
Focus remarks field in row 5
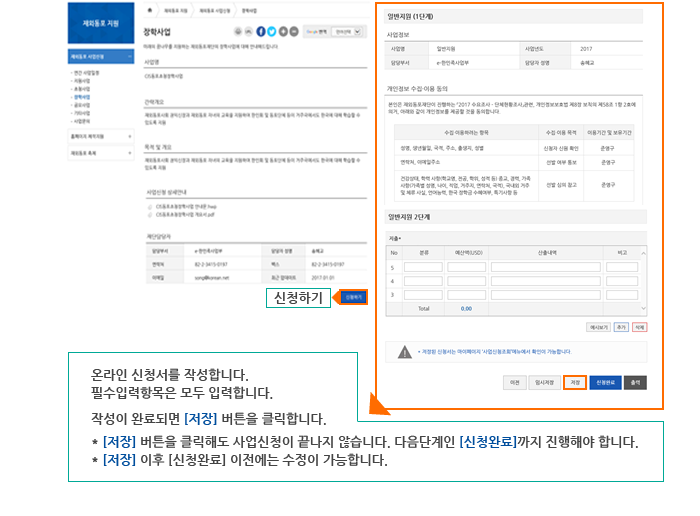[622, 267]
